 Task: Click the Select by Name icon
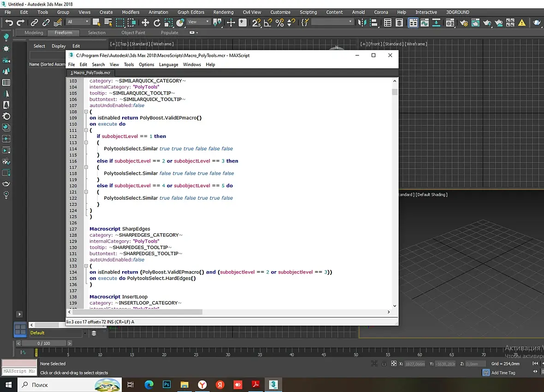[108, 22]
